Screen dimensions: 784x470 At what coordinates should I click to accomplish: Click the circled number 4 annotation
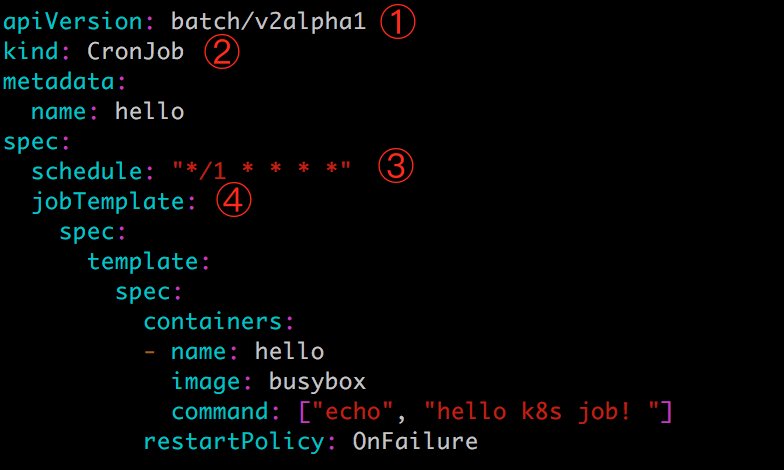point(234,200)
